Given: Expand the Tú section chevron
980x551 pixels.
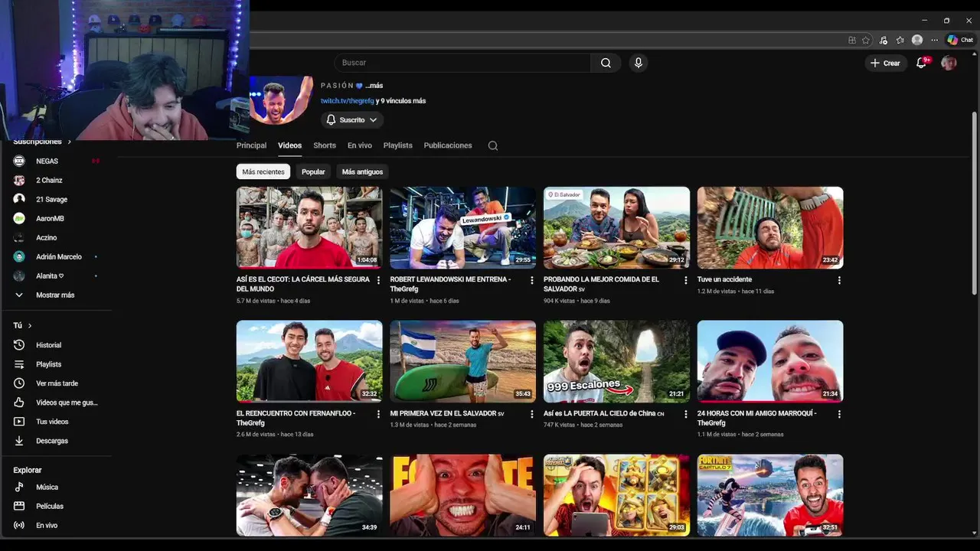Looking at the screenshot, I should 30,326.
